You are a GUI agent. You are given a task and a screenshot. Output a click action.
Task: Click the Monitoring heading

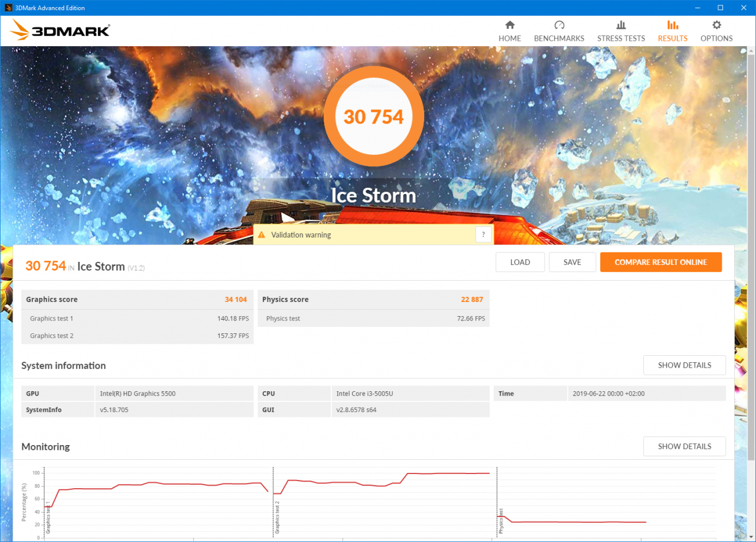[45, 446]
